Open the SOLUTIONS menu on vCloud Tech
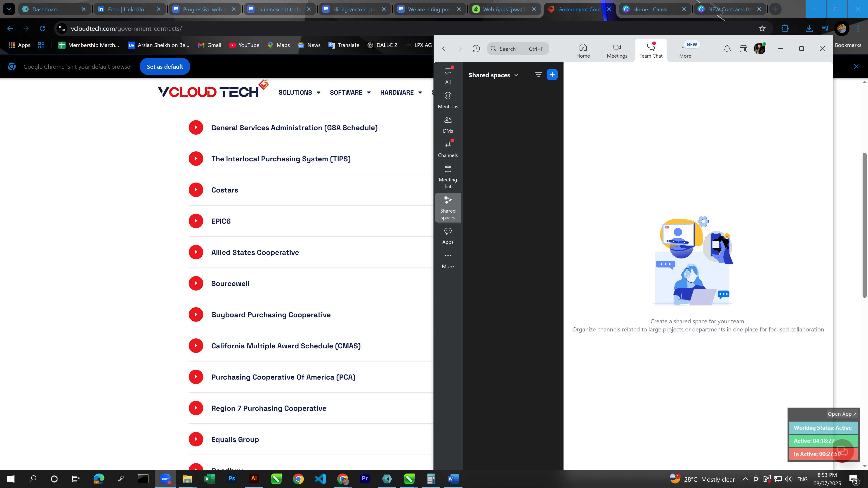The height and width of the screenshot is (488, 868). (x=299, y=93)
